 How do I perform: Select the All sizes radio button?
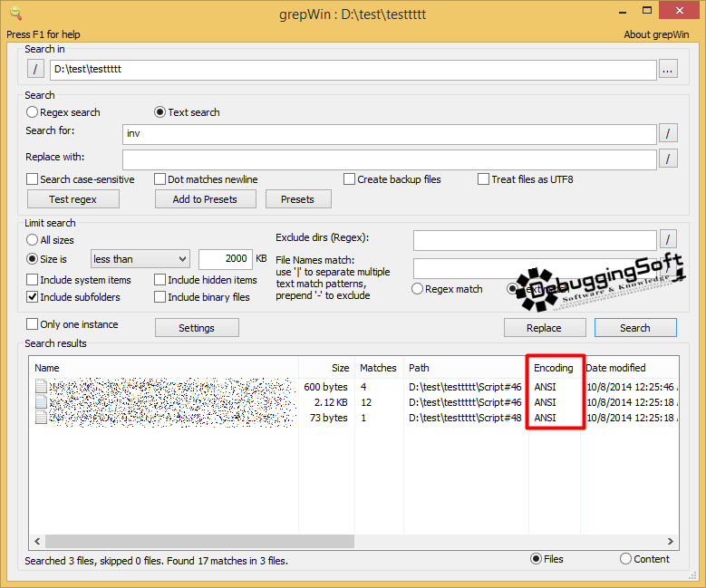click(x=32, y=239)
